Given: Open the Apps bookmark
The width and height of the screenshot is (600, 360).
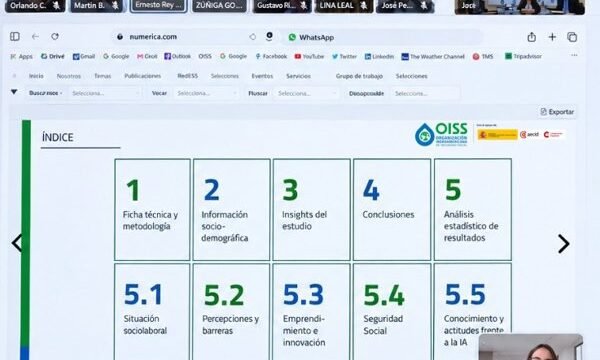Looking at the screenshot, I should 21,57.
